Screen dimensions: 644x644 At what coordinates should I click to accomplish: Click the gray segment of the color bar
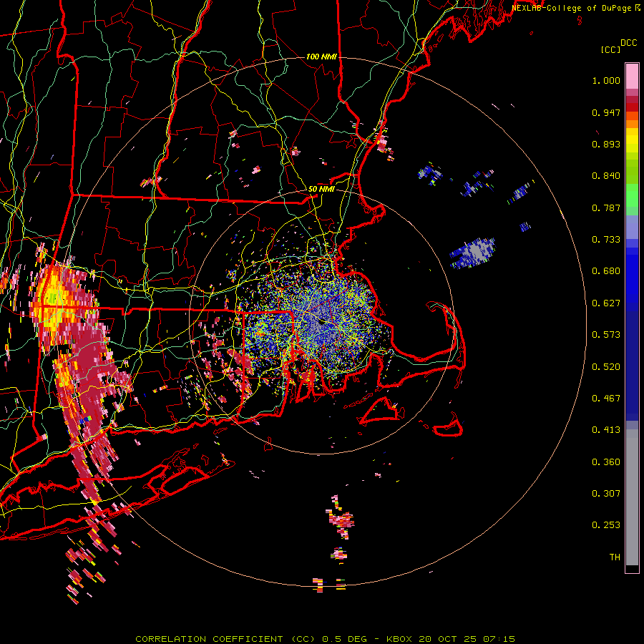point(632,497)
